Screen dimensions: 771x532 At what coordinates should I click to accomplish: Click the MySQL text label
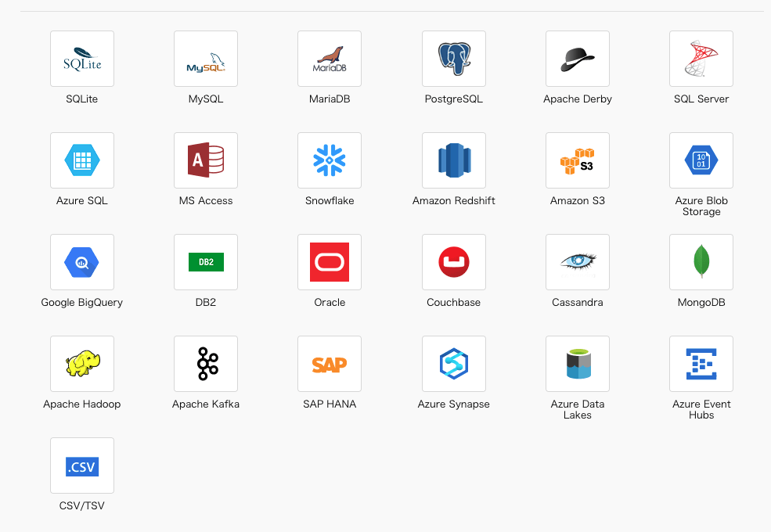(x=206, y=99)
